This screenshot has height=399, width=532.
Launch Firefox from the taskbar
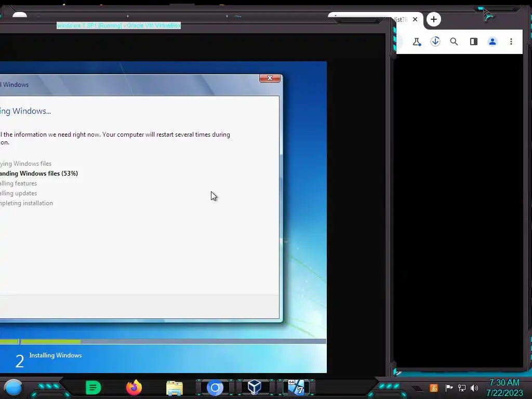[x=134, y=388]
